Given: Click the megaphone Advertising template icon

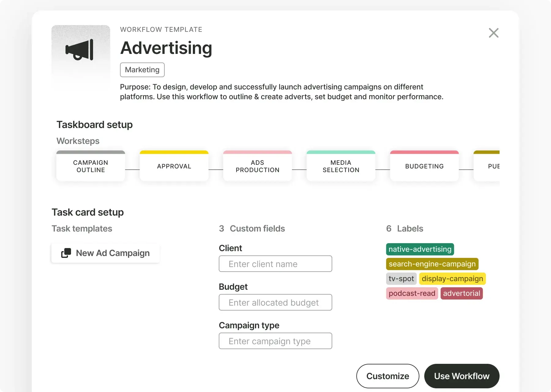Looking at the screenshot, I should [x=80, y=50].
